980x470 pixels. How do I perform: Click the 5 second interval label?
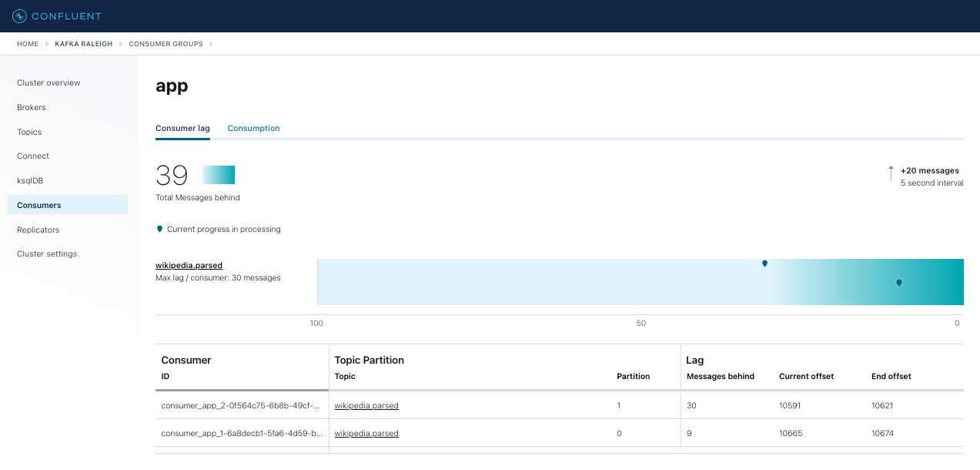932,183
